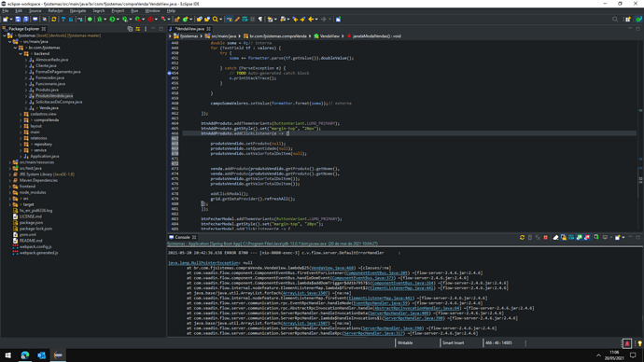Viewport: 644px width, 362px height.
Task: Click the Save All toolbar icon
Action: (25, 20)
